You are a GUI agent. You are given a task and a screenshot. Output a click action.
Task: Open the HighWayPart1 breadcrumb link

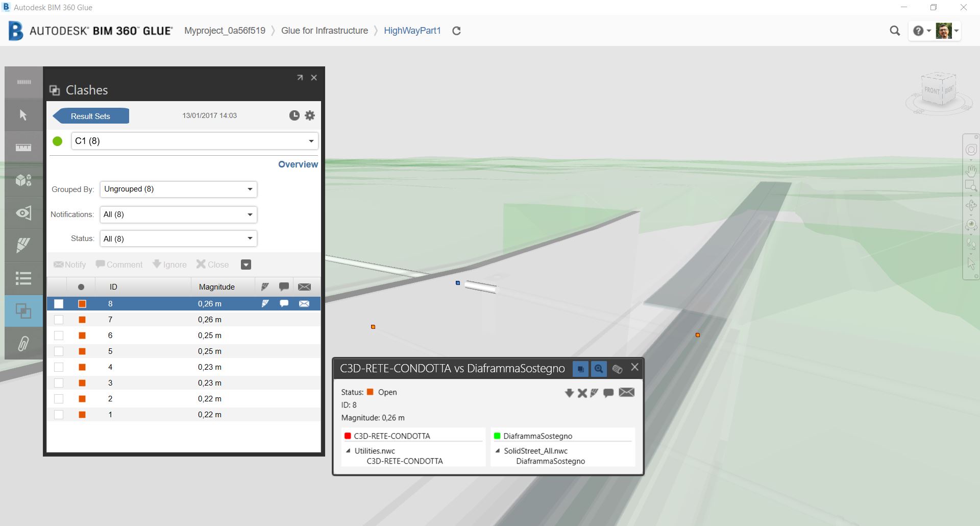coord(412,31)
